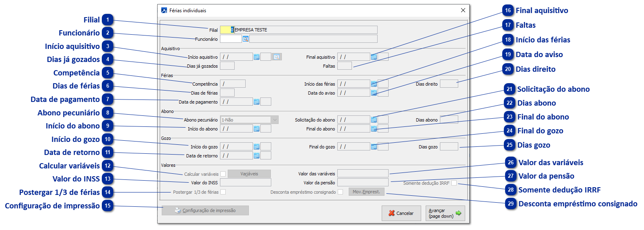Open calendar for Início aquisitivo date

257,57
